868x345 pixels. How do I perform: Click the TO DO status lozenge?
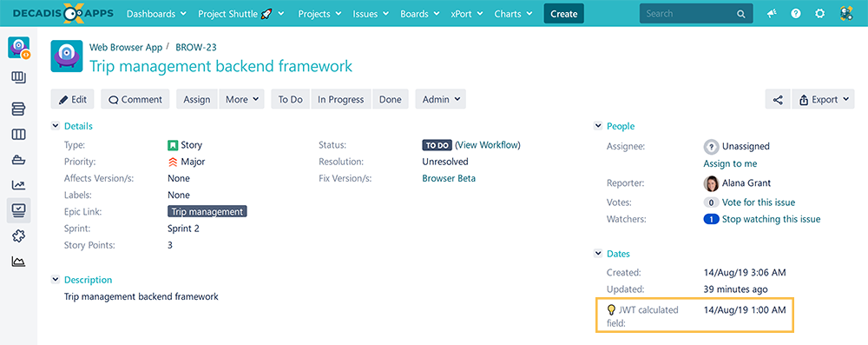click(437, 145)
